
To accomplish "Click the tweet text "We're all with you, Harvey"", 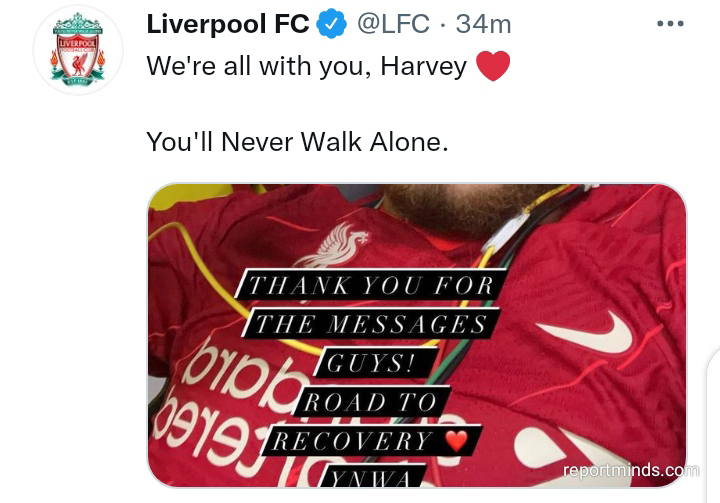I will click(x=307, y=66).
